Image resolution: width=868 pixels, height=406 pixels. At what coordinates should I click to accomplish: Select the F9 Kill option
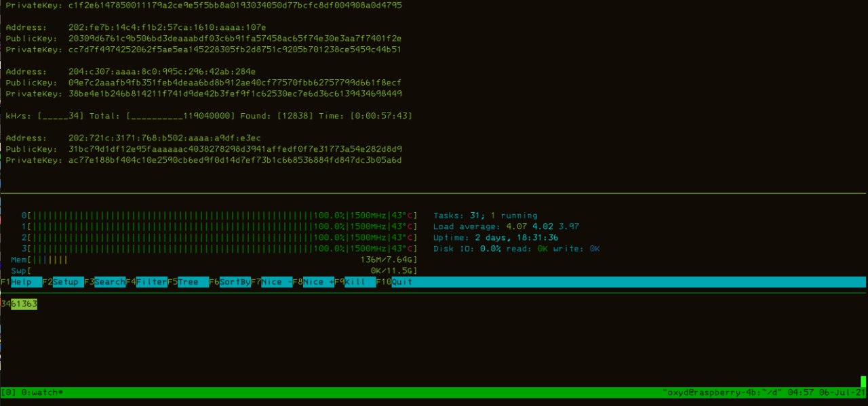tap(355, 282)
